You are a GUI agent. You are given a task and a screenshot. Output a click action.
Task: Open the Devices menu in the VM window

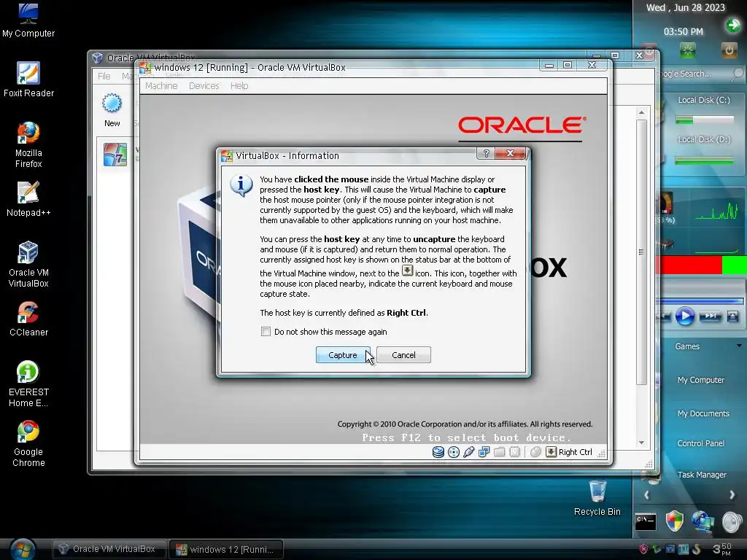204,86
